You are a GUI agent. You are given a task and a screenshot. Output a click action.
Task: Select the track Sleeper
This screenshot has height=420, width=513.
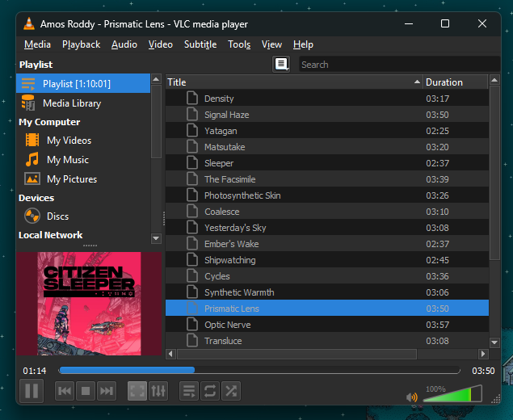[327, 163]
